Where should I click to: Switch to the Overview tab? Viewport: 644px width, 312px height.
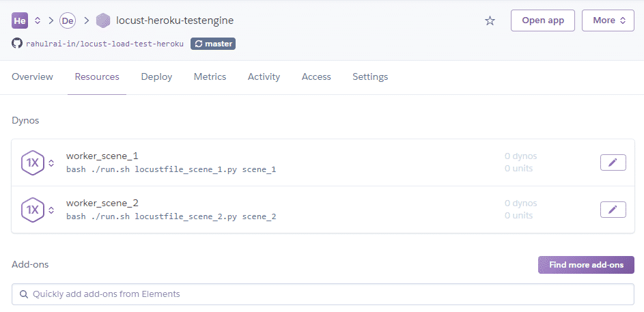pos(32,77)
